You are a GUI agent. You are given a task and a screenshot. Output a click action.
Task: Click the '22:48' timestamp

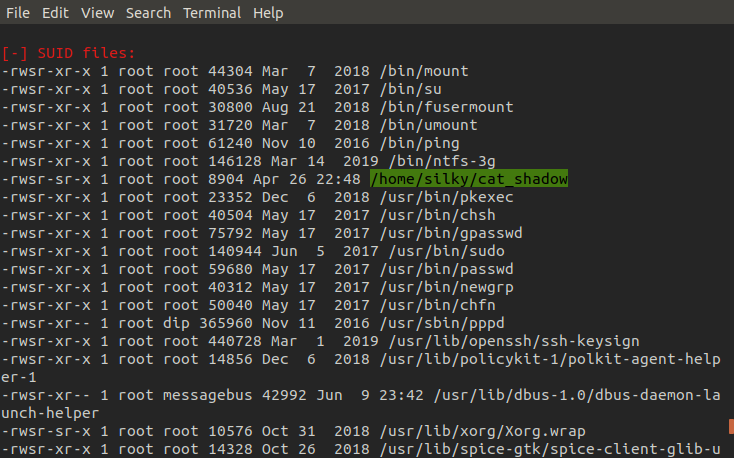pyautogui.click(x=338, y=179)
